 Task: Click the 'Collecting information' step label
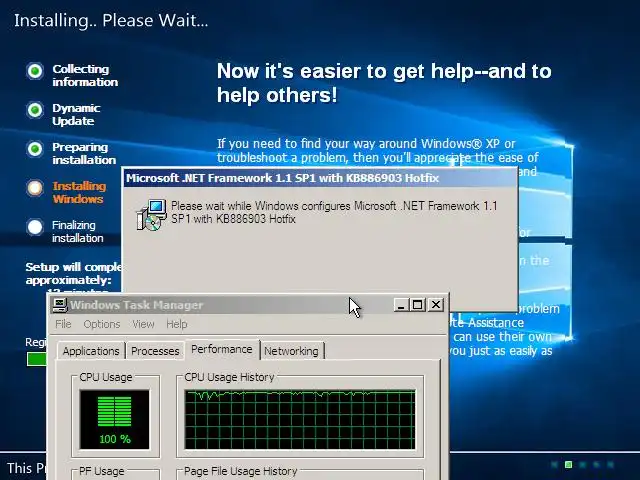(85, 75)
